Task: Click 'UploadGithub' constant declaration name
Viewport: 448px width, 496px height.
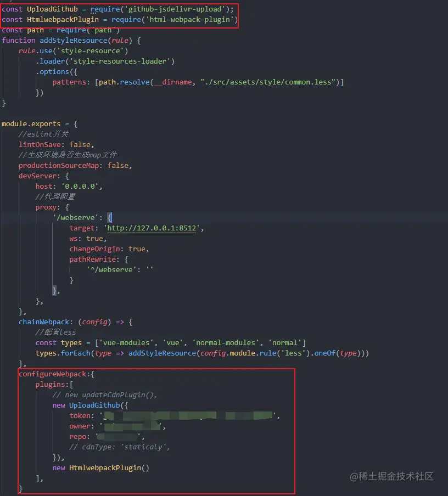Action: pyautogui.click(x=52, y=9)
